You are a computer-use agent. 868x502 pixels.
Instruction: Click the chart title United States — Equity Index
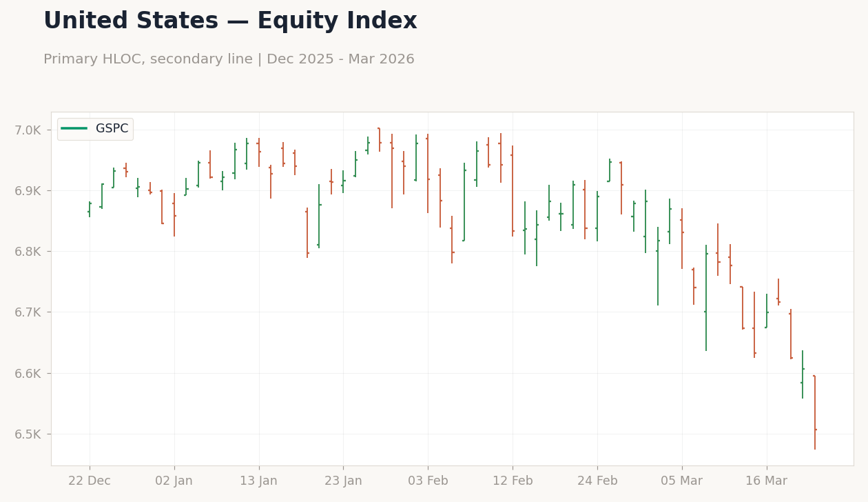click(x=230, y=21)
